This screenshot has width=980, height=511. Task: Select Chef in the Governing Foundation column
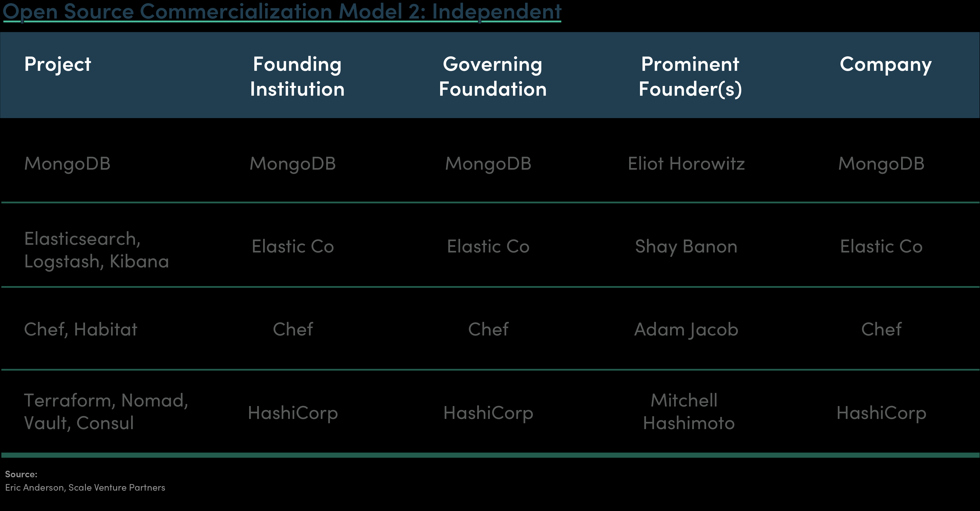(488, 329)
